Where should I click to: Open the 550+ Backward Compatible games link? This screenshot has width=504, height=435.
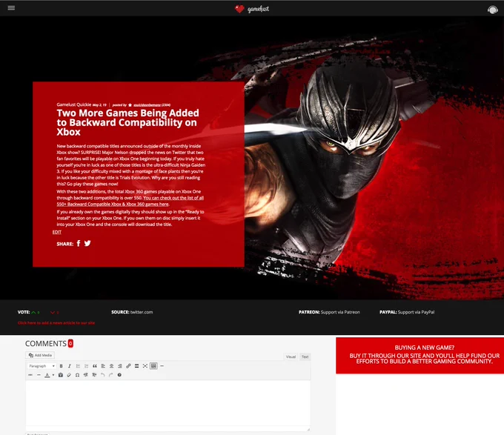130,201
